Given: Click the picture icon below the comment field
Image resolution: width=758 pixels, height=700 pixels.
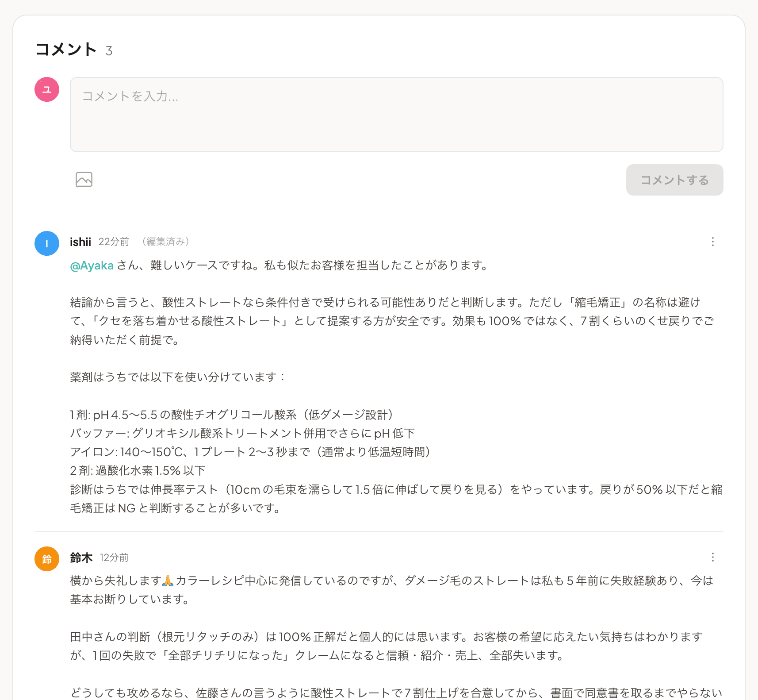Looking at the screenshot, I should coord(84,180).
